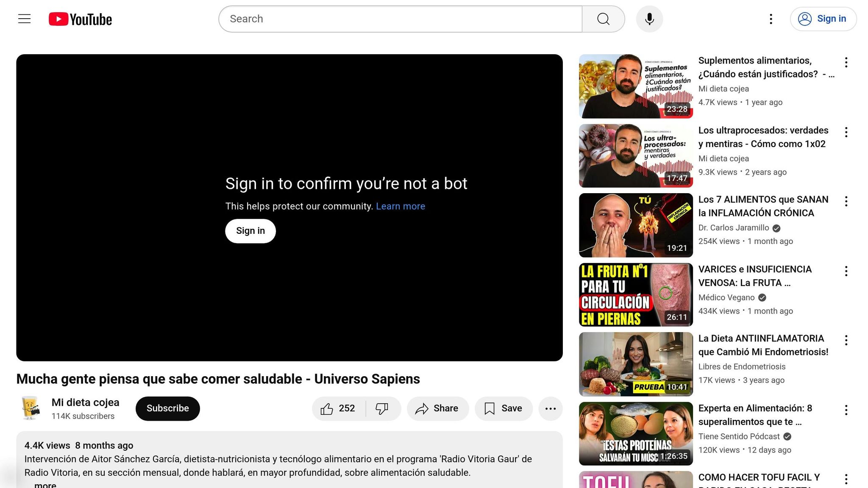This screenshot has height=488, width=868.
Task: Open the Learn more link
Action: click(x=401, y=206)
